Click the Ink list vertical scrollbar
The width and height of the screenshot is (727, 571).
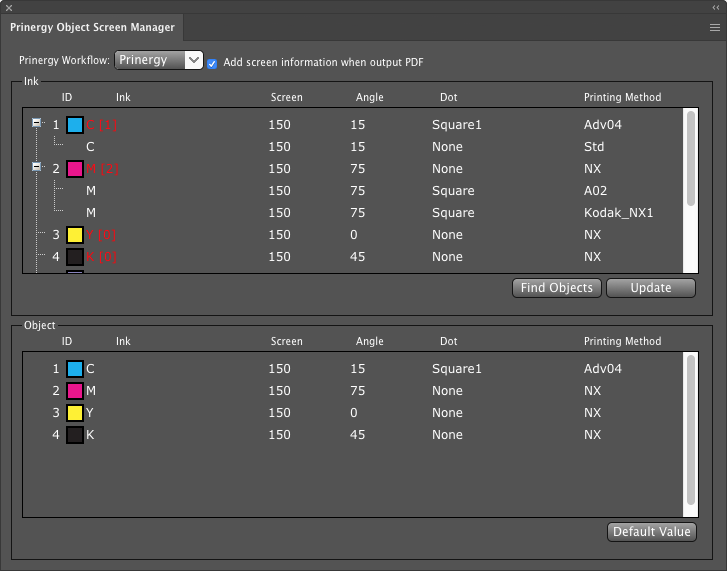690,160
